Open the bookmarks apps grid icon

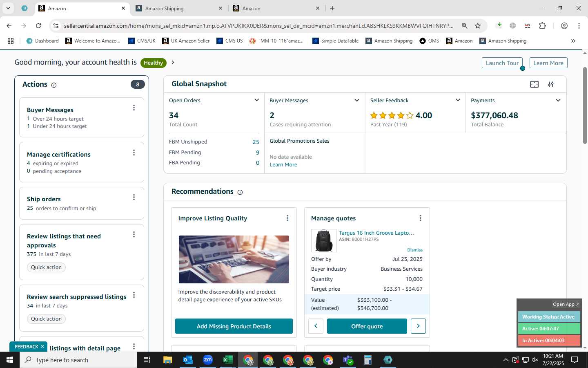[x=11, y=41]
